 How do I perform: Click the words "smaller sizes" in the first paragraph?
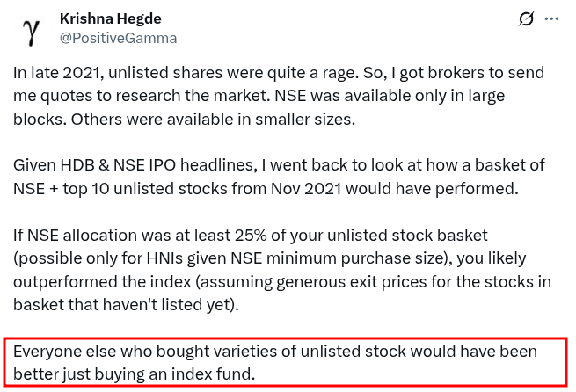pos(305,120)
